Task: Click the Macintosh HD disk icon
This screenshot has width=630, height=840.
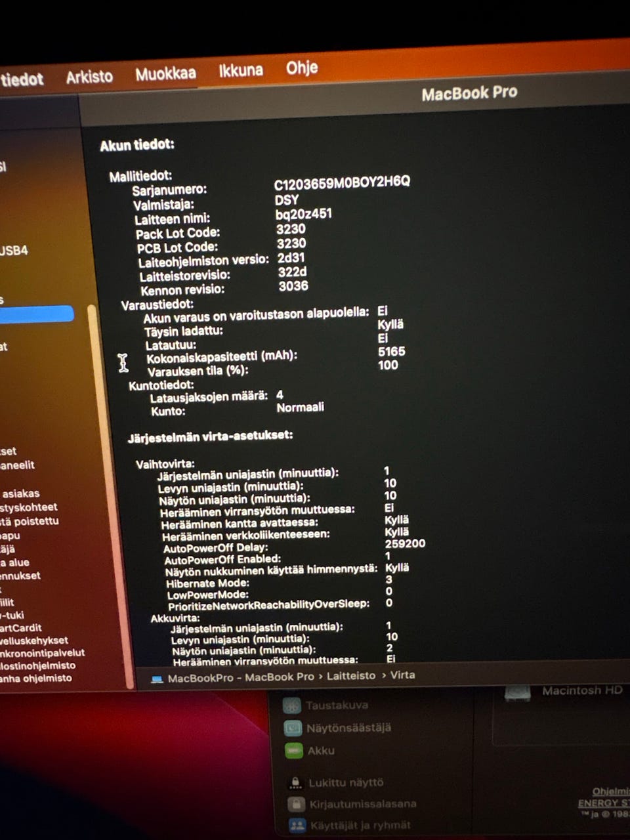Action: click(x=517, y=692)
